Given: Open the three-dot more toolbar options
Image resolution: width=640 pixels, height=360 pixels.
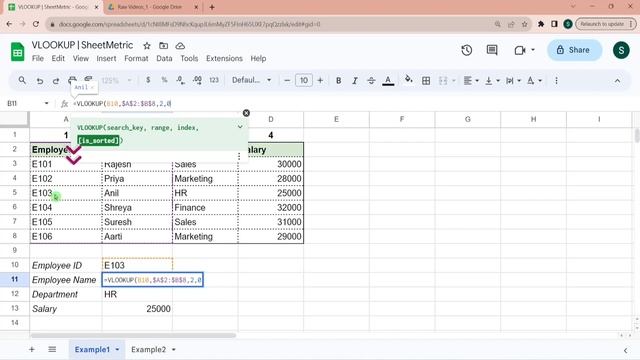Looking at the screenshot, I should (556, 81).
